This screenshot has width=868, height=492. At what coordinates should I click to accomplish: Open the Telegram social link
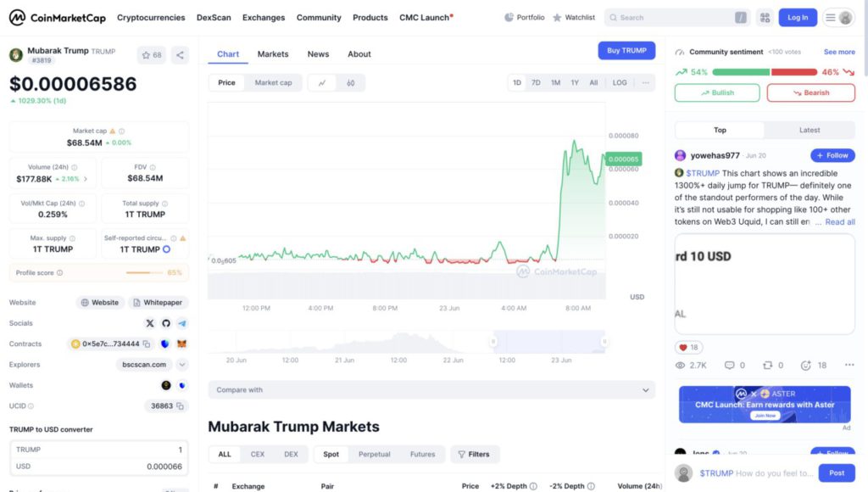pyautogui.click(x=181, y=323)
